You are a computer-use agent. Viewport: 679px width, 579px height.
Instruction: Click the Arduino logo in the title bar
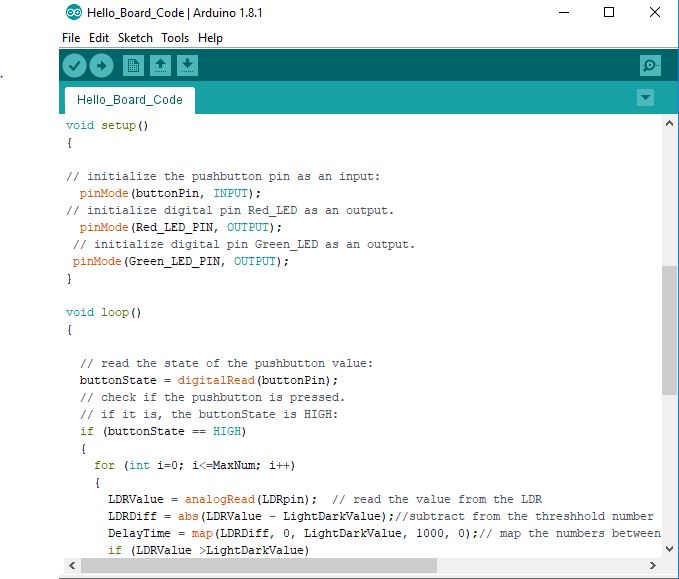pyautogui.click(x=74, y=13)
